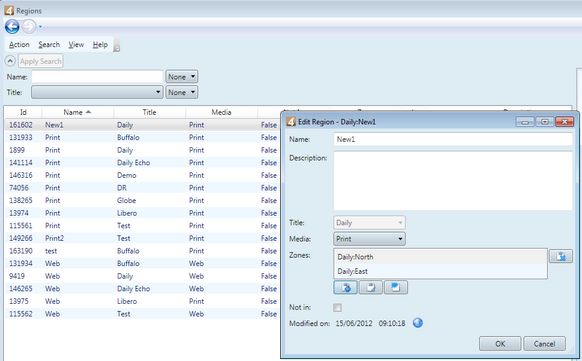Open the Media dropdown showing Print
582x361 pixels.
point(369,239)
